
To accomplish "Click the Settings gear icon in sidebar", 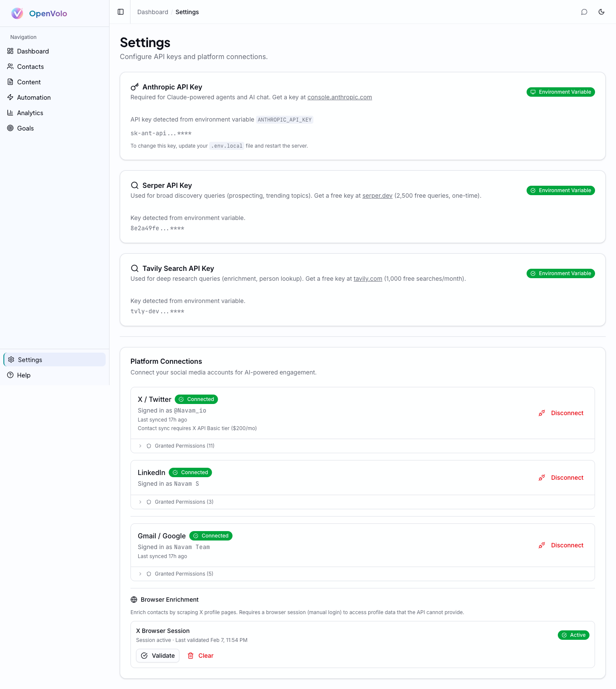I will click(x=11, y=360).
